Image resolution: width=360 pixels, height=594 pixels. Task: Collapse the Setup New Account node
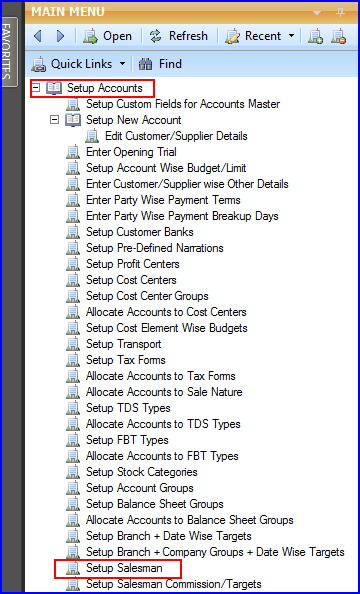click(x=55, y=120)
